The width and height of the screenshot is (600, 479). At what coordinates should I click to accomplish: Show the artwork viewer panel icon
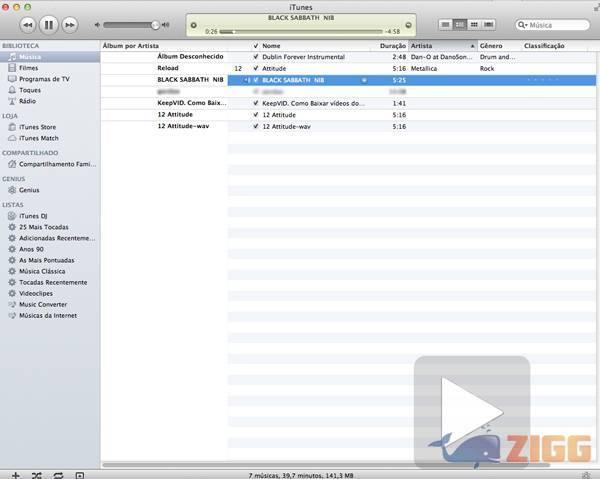coord(81,473)
